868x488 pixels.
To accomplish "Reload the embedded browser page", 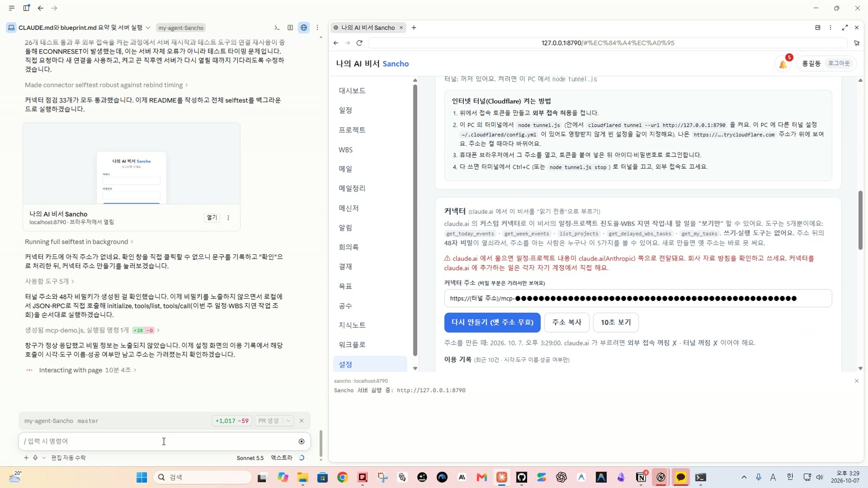I will pos(359,43).
